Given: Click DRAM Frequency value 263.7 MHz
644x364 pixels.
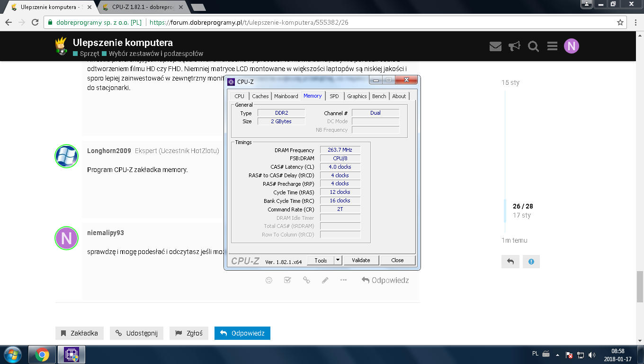Looking at the screenshot, I should tap(340, 150).
